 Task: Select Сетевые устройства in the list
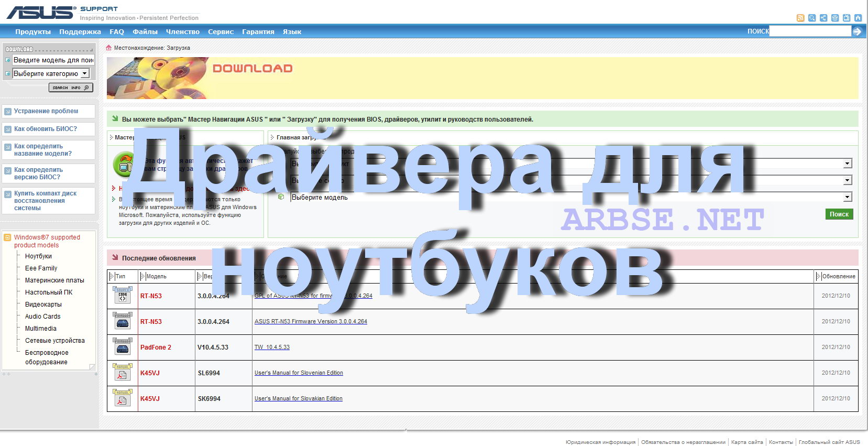pos(55,341)
